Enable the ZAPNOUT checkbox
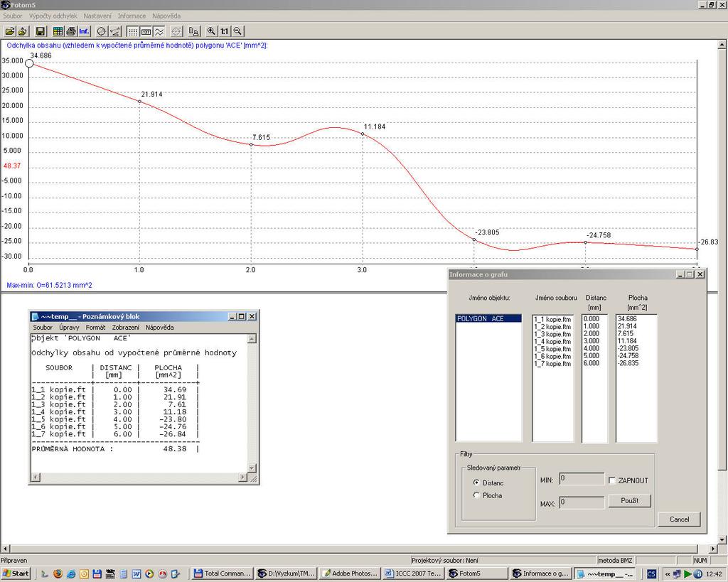 pyautogui.click(x=612, y=480)
